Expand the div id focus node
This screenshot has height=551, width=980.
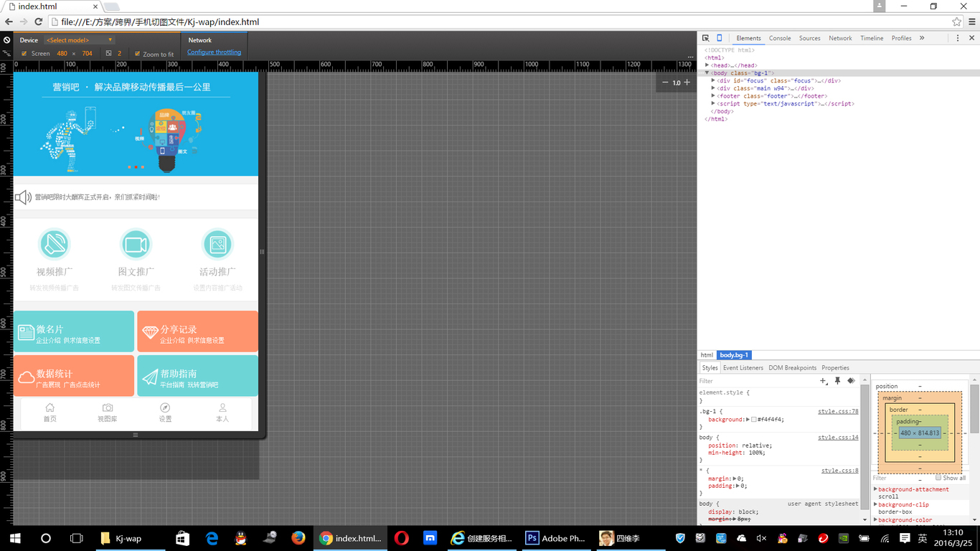(x=713, y=80)
